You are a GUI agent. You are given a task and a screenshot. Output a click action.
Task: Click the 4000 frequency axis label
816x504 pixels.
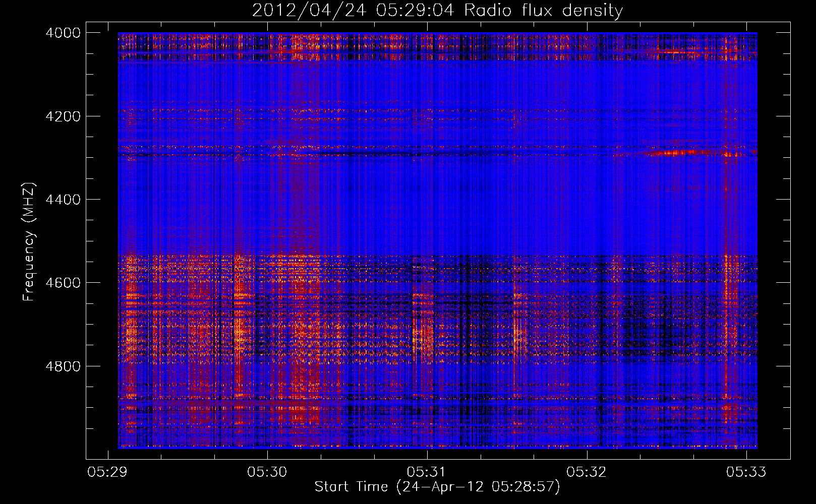(63, 33)
